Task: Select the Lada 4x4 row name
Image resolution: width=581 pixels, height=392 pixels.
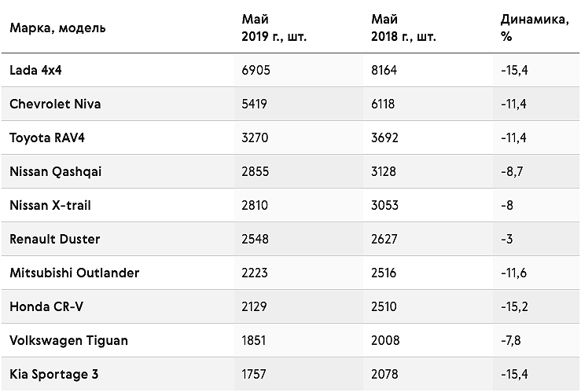Action: tap(35, 70)
